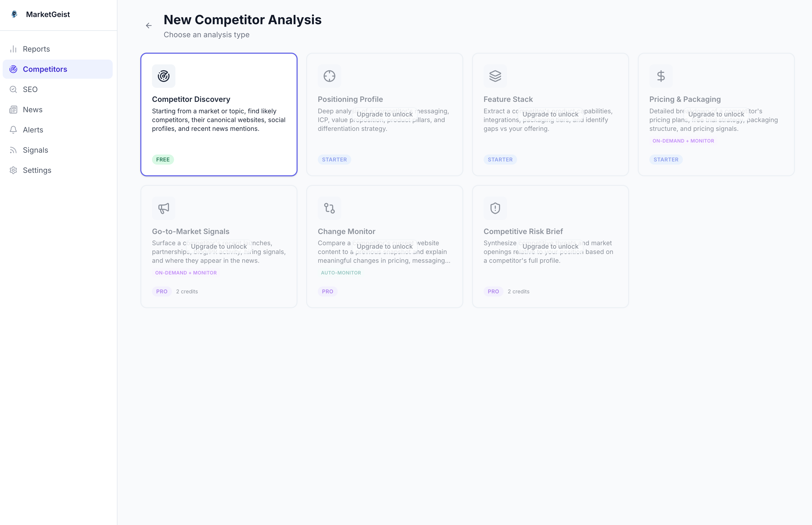812x525 pixels.
Task: Click the Competitor Discovery target icon
Action: 163,76
